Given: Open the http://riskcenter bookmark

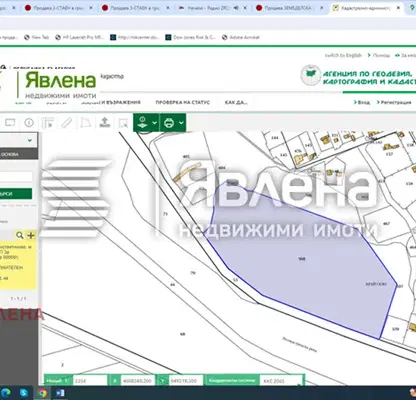Looking at the screenshot, I should (135, 37).
